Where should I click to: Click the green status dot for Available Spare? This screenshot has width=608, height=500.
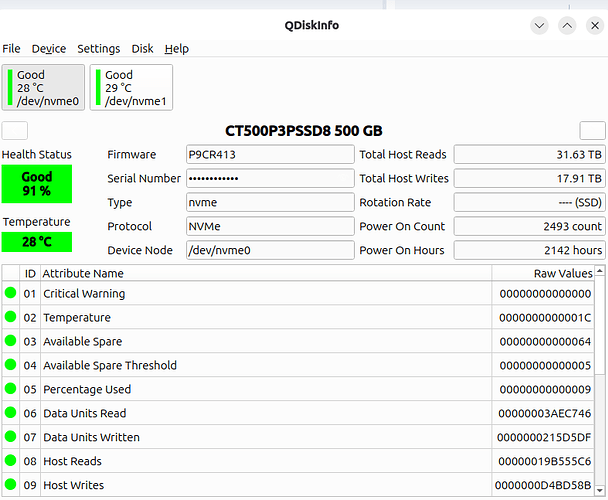tap(10, 341)
